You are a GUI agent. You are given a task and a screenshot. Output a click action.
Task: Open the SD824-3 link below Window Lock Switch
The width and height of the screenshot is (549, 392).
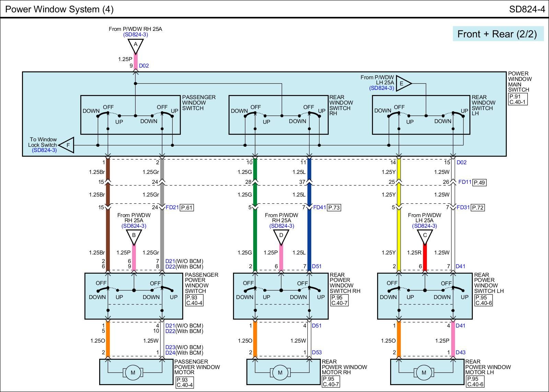(x=44, y=150)
